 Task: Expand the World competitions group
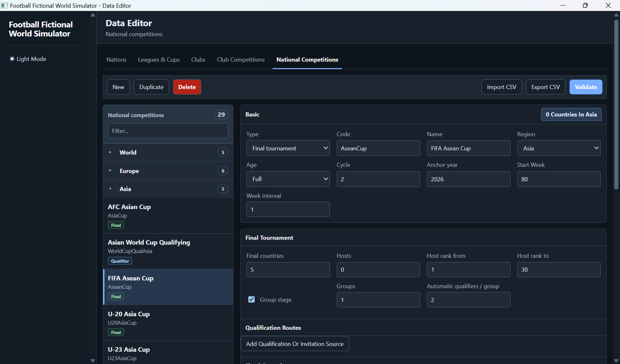click(168, 152)
